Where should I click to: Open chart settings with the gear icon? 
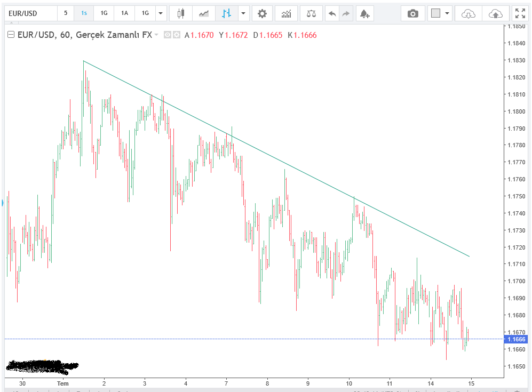point(262,13)
